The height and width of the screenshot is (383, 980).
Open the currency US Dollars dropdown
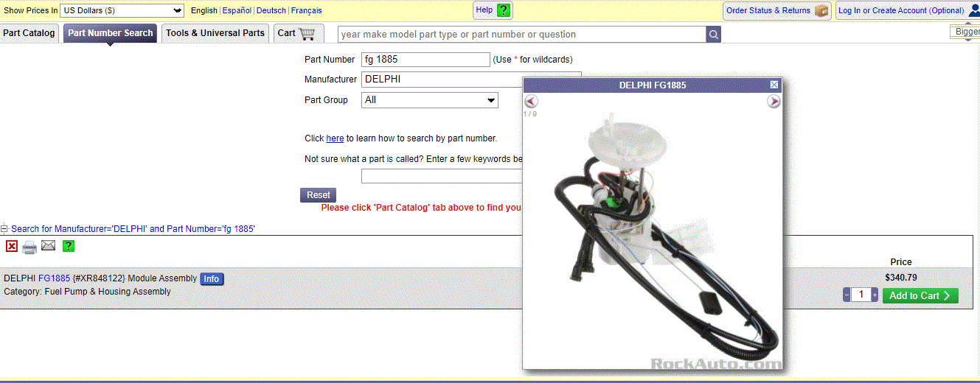pos(122,10)
